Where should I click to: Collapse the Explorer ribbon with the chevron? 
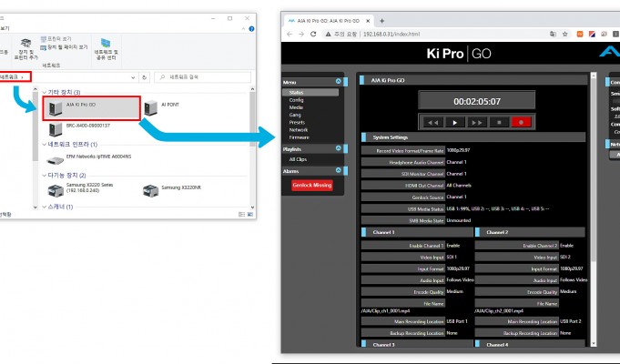[x=243, y=29]
